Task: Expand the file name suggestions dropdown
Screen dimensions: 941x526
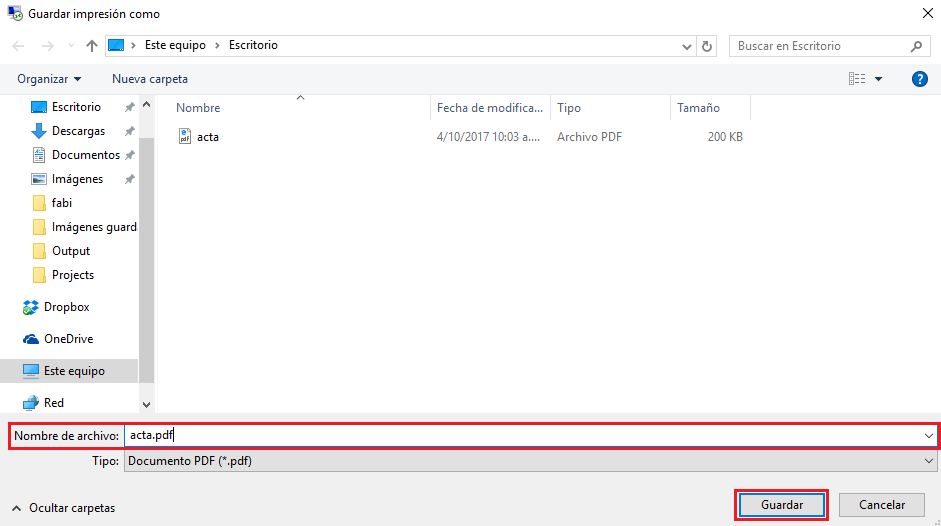Action: coord(930,436)
